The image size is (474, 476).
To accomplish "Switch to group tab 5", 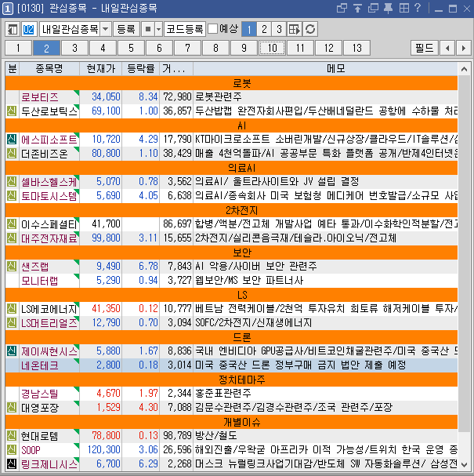I will [131, 48].
